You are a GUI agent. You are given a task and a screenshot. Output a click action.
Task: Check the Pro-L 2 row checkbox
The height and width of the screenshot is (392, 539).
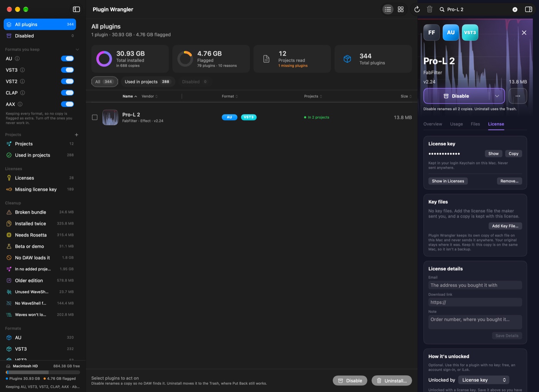[x=95, y=117]
